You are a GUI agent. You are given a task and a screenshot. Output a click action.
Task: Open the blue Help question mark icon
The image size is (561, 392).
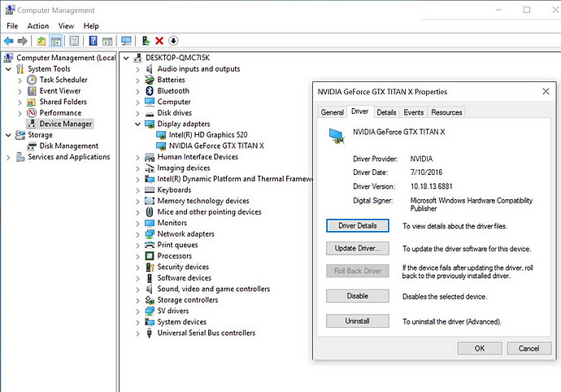(93, 41)
